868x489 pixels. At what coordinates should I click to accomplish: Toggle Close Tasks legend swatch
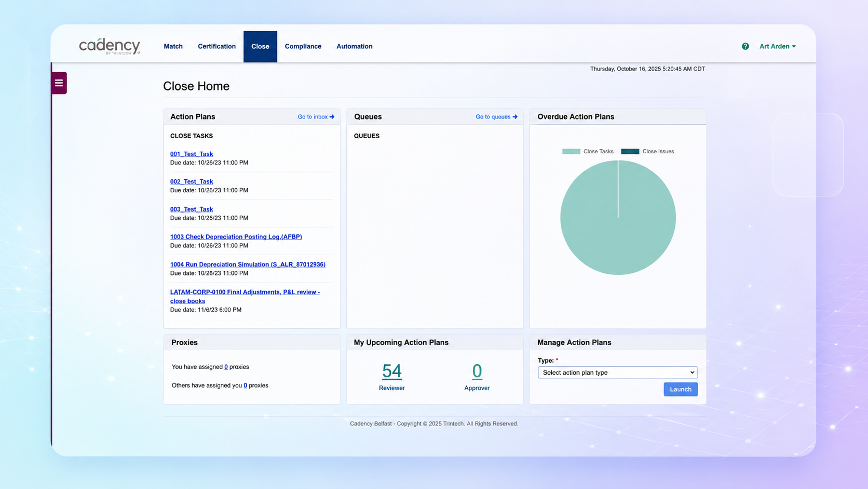[x=571, y=152]
